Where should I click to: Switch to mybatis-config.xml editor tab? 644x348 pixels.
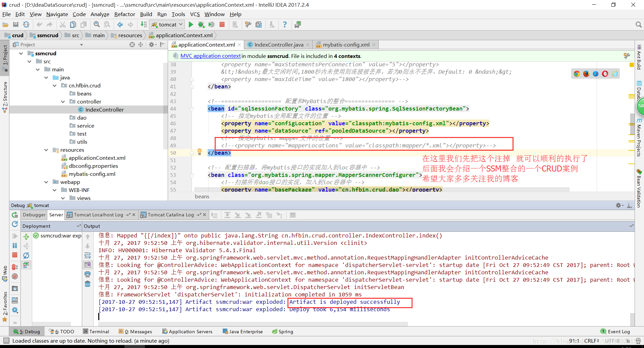346,45
